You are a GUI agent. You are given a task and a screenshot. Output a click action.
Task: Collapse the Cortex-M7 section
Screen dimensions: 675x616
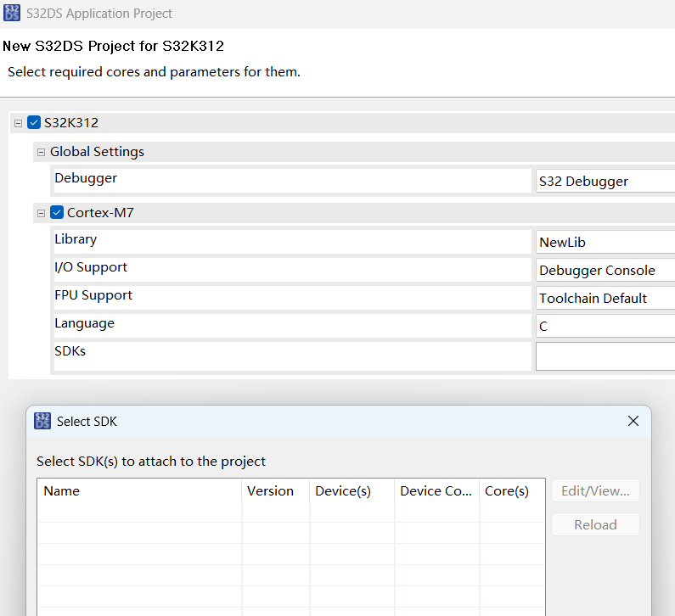[41, 213]
